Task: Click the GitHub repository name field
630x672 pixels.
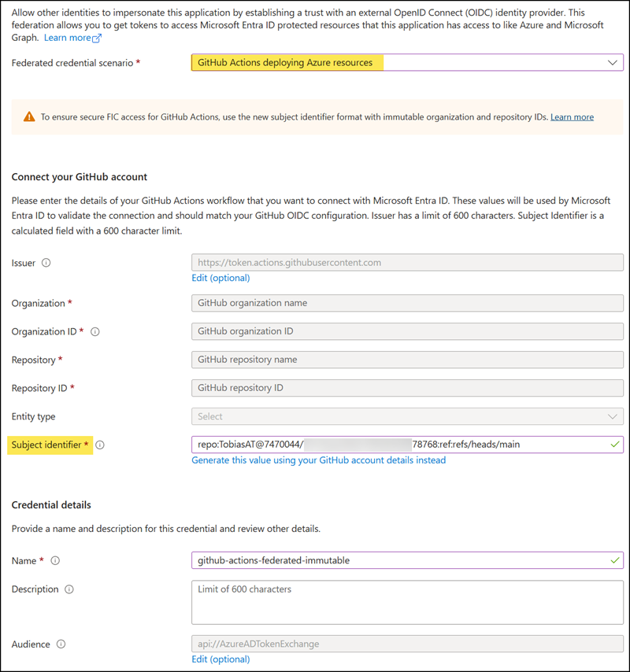Action: click(407, 360)
